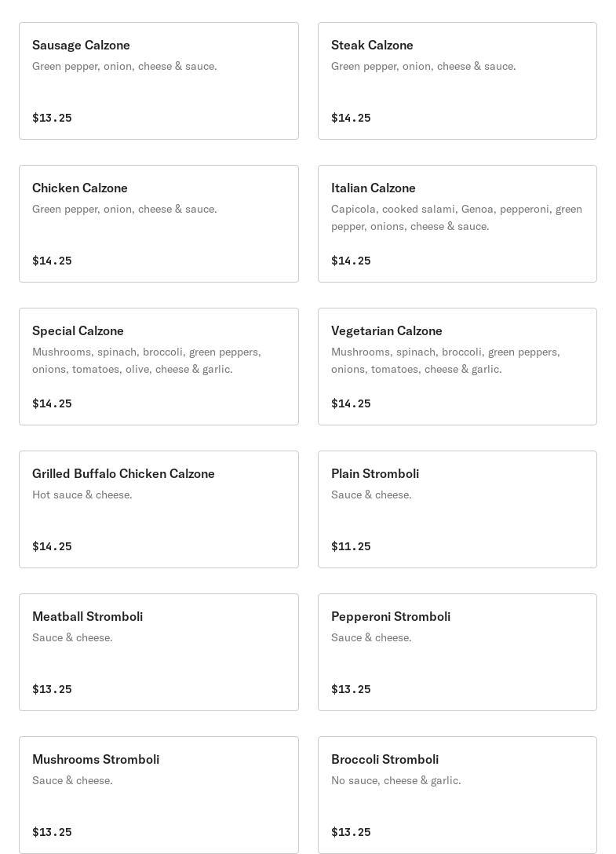616x854 pixels.
Task: Open the Mushrooms Stromboli card
Action: click(159, 794)
